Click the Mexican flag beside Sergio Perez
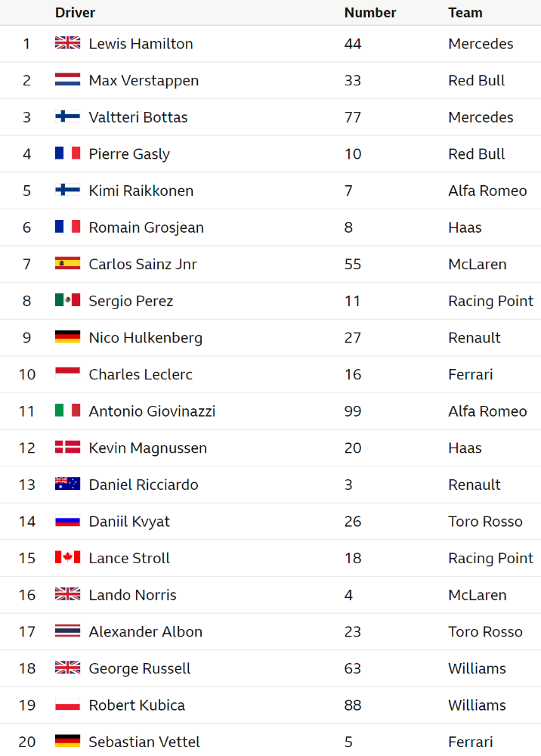 click(67, 300)
